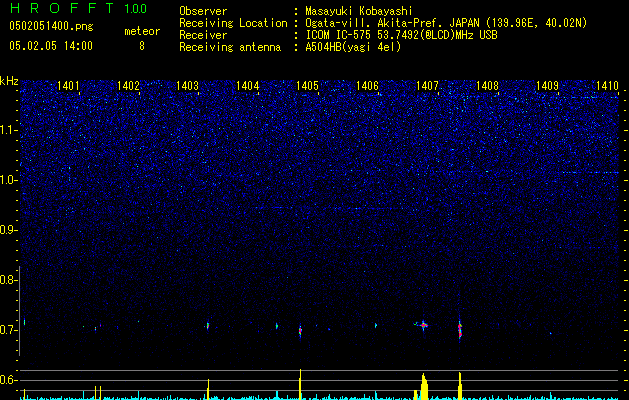Click the Ogata-vill. Akita-Pref. JAPAN location text

[x=446, y=23]
